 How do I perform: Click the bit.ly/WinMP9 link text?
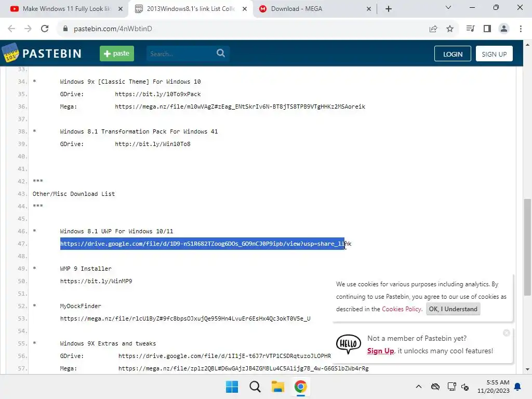click(96, 281)
